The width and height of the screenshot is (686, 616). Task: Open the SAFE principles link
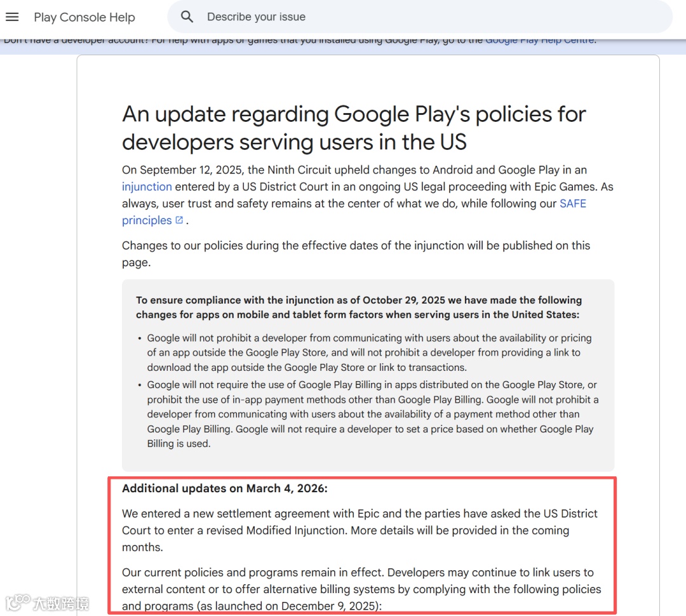tap(573, 203)
